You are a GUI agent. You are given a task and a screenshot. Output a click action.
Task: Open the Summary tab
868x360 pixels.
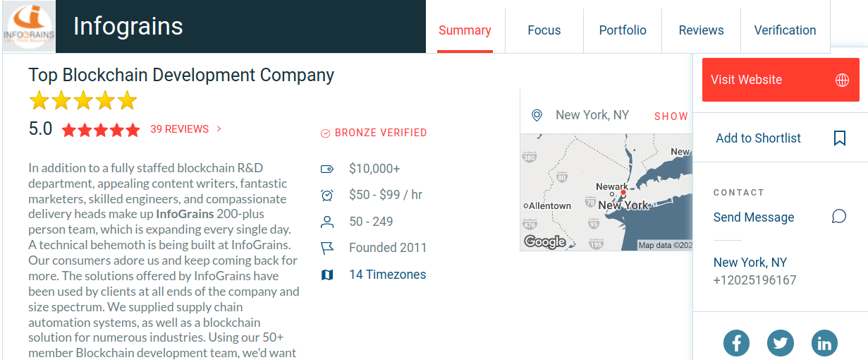pyautogui.click(x=465, y=30)
